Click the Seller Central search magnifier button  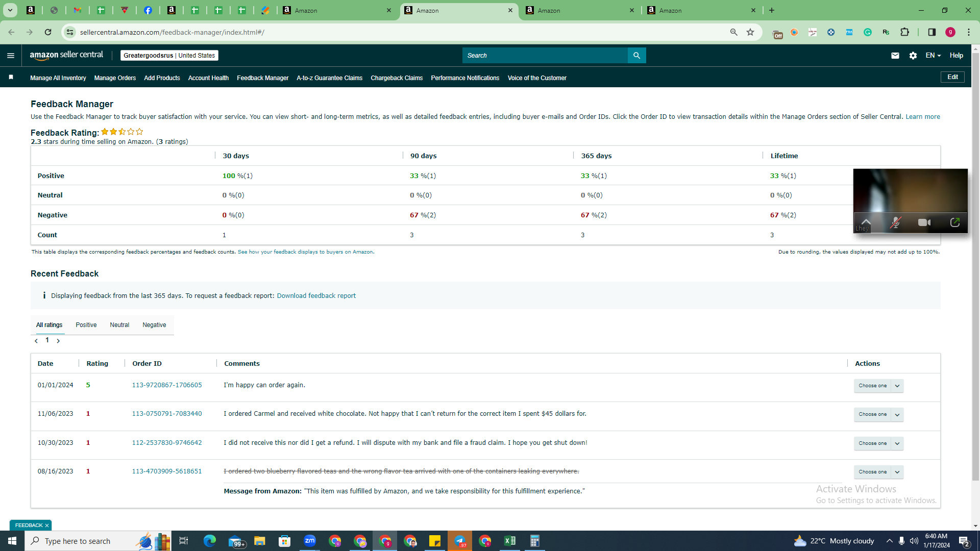click(x=636, y=56)
